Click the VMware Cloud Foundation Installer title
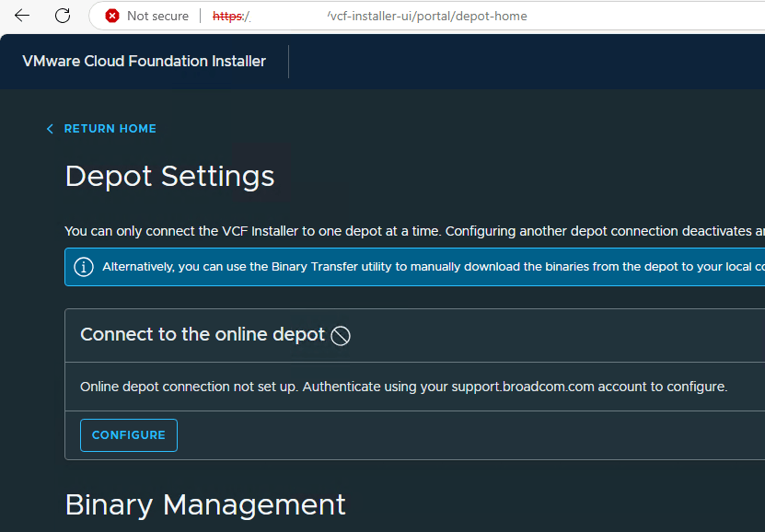 144,62
